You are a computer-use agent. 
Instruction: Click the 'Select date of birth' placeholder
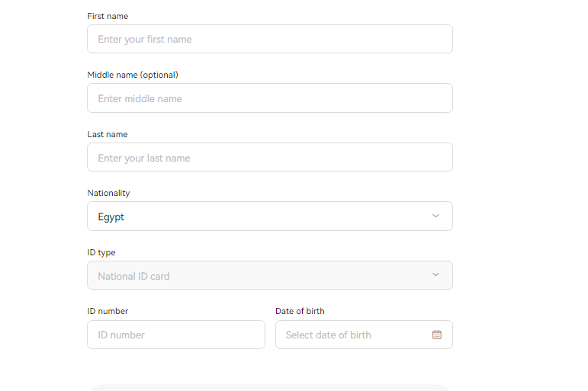[x=328, y=335]
